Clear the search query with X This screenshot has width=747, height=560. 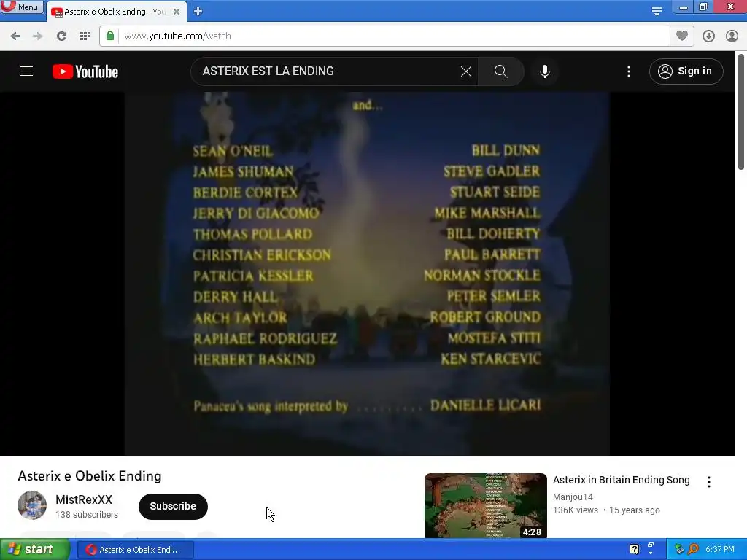[x=466, y=71]
